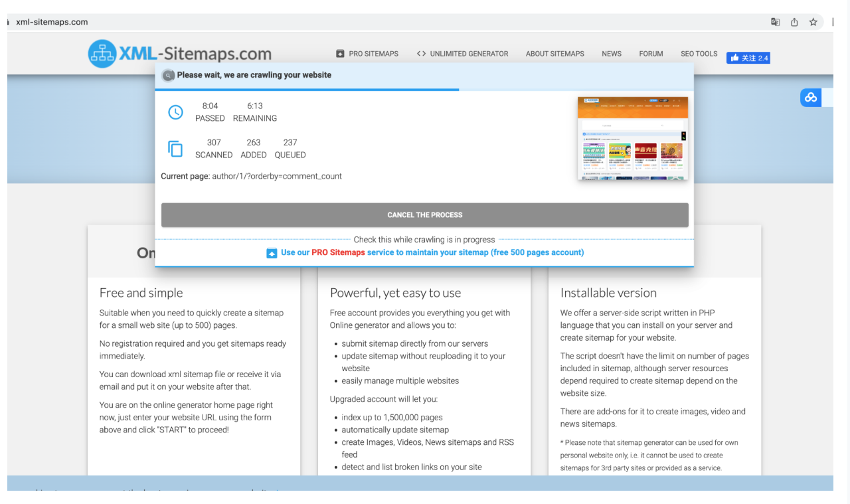Click 'There are add-ons for it' paragraph
850x504 pixels.
tap(653, 418)
